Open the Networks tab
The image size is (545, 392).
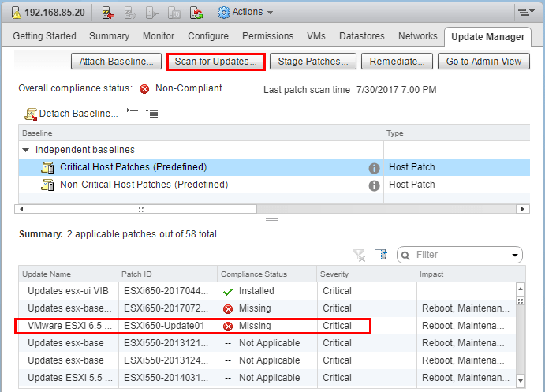[x=418, y=36]
